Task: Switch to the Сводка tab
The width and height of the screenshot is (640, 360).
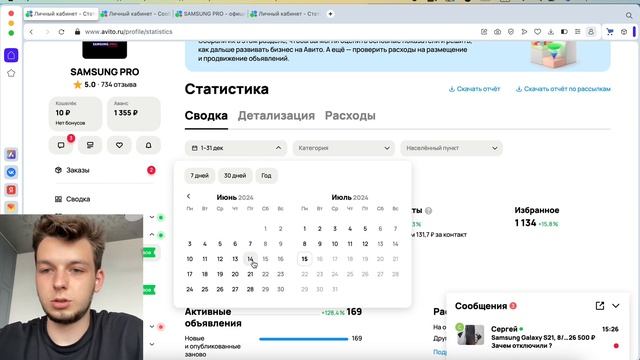Action: click(x=206, y=116)
